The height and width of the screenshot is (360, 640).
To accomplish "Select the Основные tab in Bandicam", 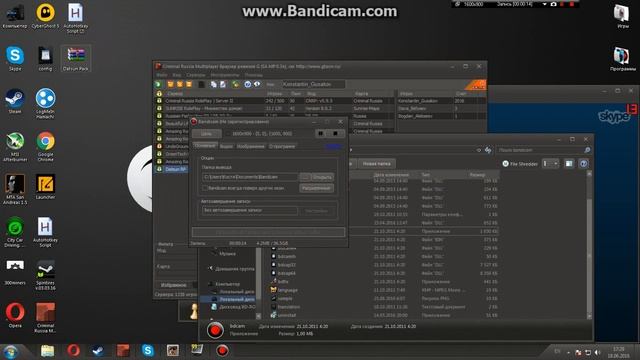I will pos(205,146).
